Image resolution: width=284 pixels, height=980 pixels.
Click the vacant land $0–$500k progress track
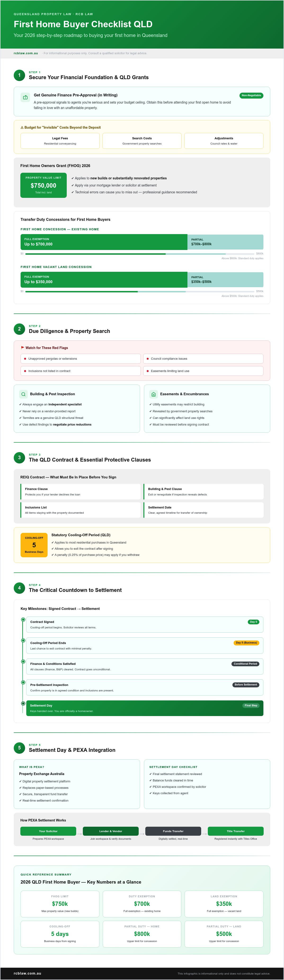(x=140, y=291)
